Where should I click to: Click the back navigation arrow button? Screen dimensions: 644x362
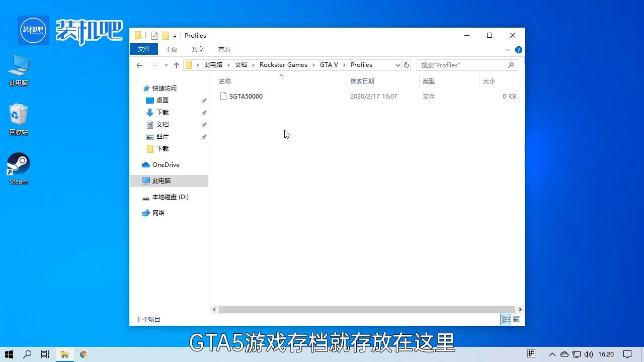(139, 65)
